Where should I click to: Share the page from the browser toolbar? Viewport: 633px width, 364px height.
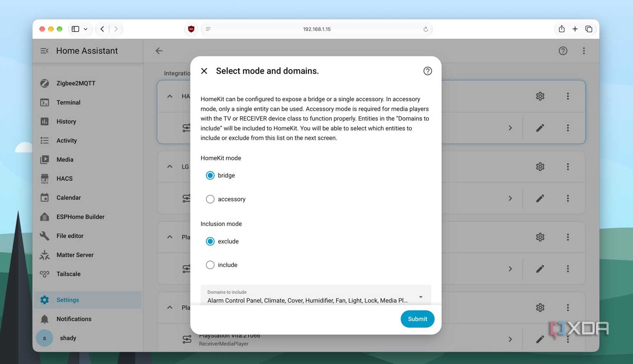562,29
